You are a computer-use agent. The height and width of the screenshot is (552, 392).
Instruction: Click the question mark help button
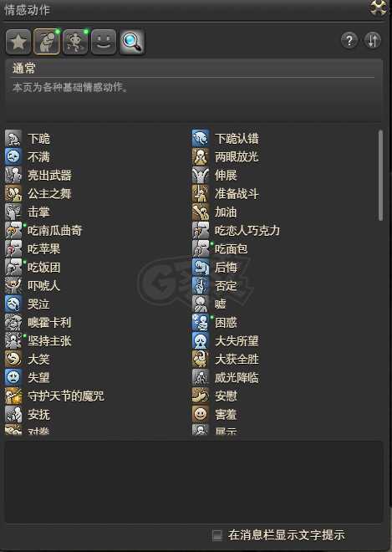click(349, 40)
